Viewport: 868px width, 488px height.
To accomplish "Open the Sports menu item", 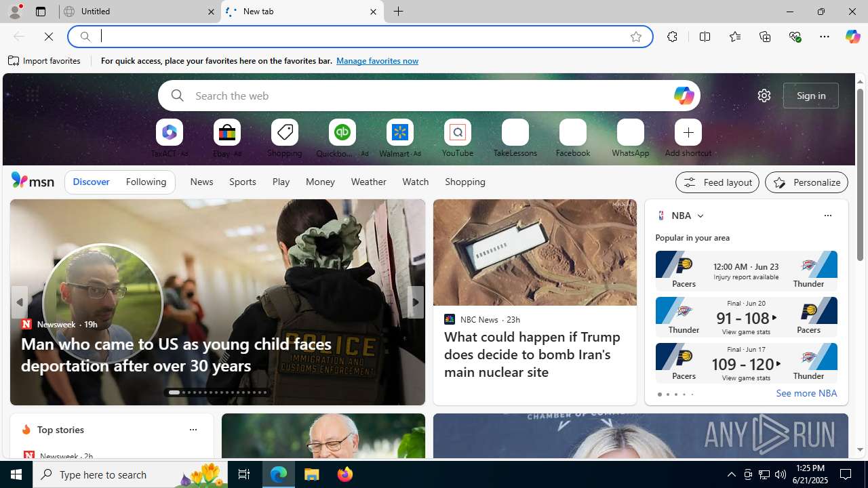I will click(x=242, y=182).
